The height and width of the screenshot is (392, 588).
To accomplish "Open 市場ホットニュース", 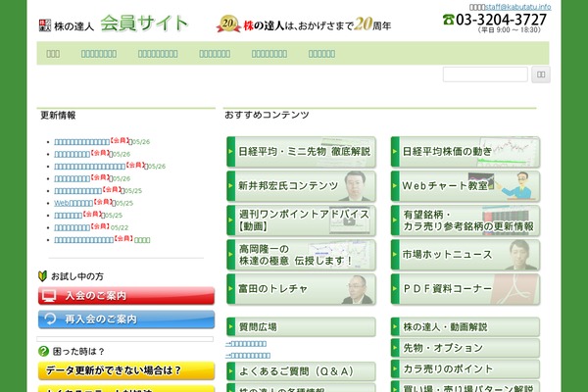I will point(465,255).
